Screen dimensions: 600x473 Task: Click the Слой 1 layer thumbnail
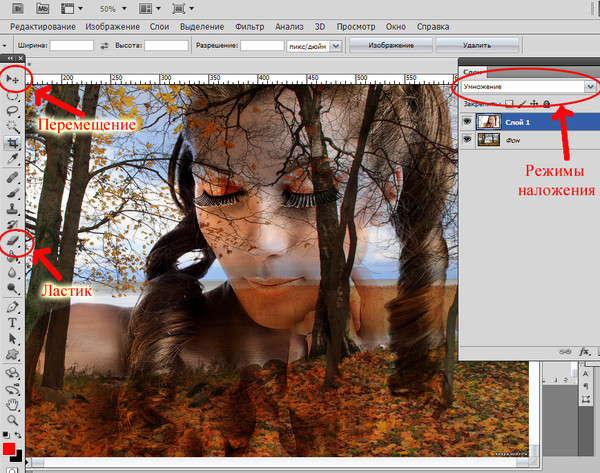[488, 122]
